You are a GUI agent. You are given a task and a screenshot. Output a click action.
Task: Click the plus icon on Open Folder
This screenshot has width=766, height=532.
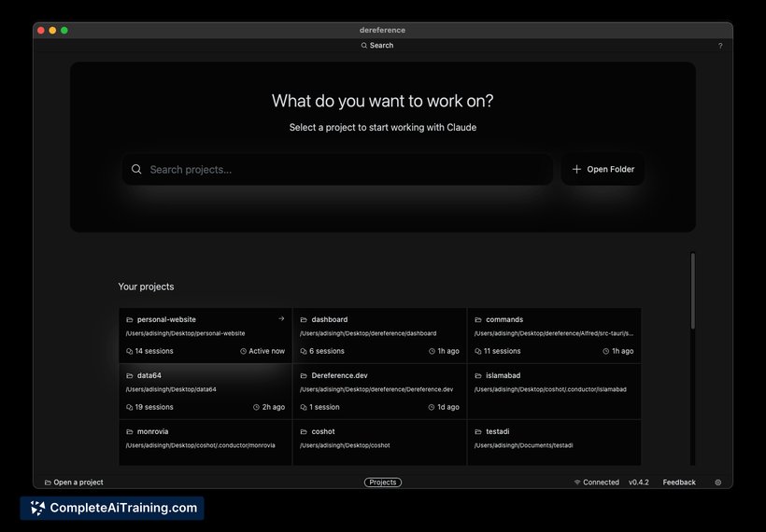[576, 169]
